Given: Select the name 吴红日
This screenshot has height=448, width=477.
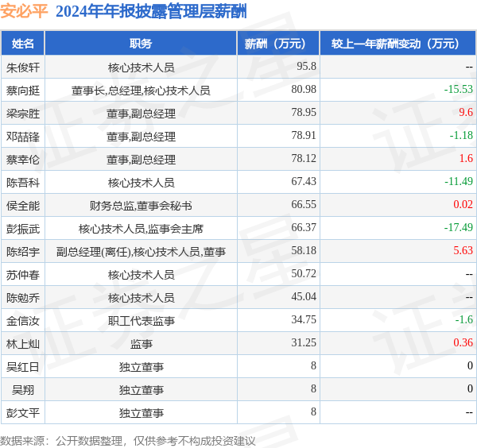Looking at the screenshot, I should point(23,367).
